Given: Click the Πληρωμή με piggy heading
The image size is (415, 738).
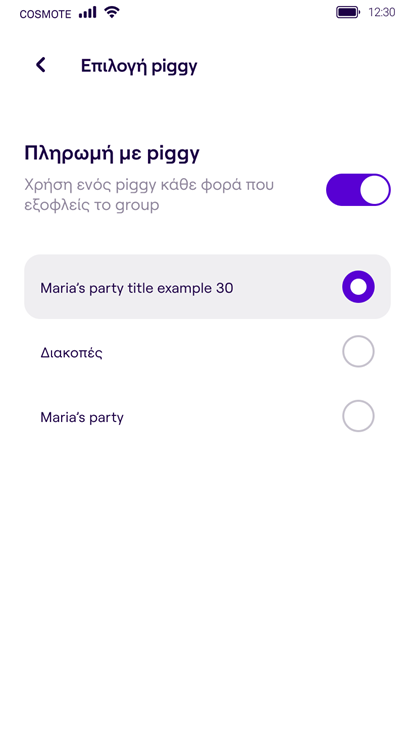Looking at the screenshot, I should tap(112, 154).
